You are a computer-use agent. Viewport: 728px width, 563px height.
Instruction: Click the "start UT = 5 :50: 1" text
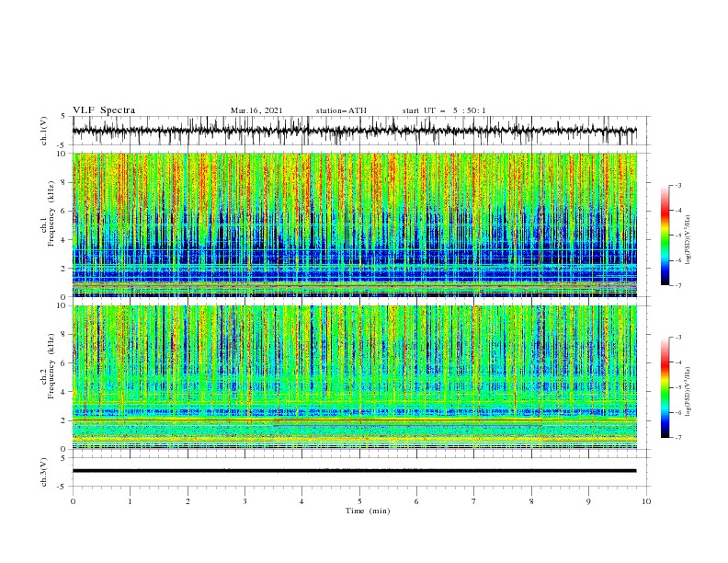[x=444, y=110]
